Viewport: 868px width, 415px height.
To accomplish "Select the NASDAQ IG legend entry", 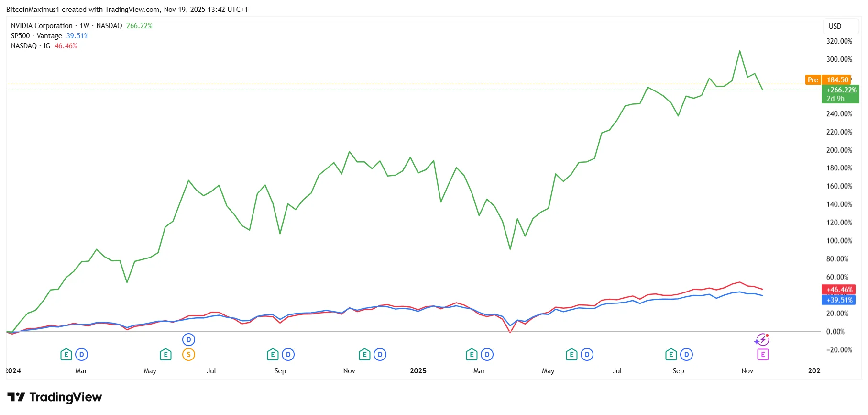I will 31,46.
